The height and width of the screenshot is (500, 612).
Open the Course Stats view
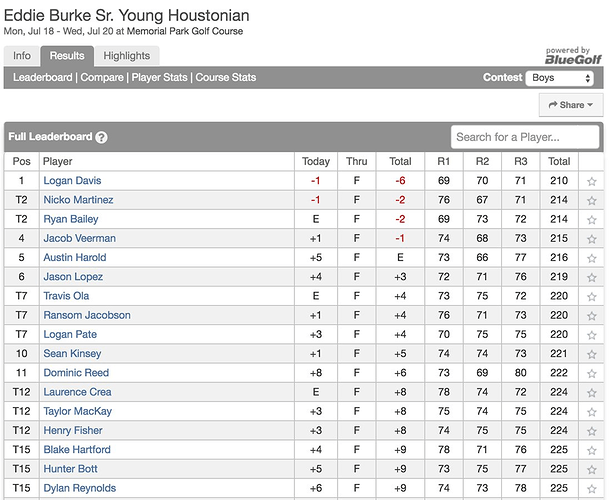(226, 77)
